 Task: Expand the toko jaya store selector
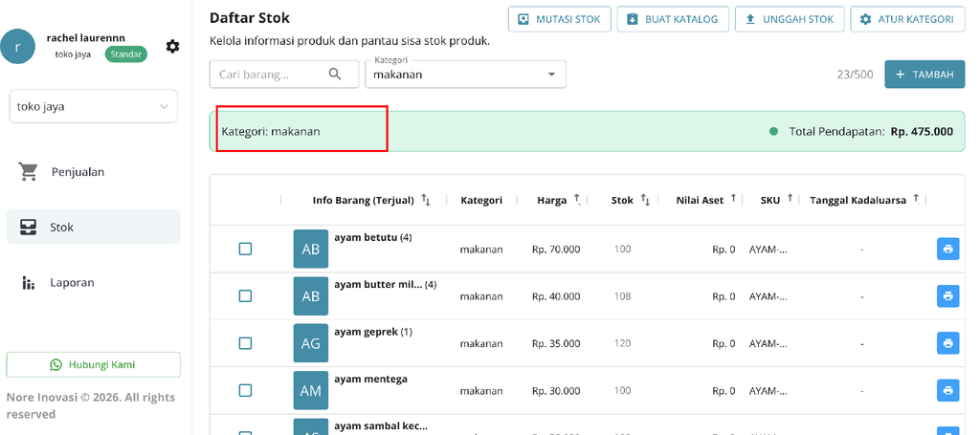(x=93, y=106)
